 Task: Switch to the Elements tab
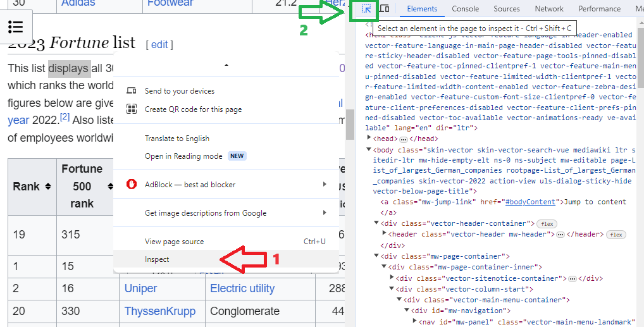pos(422,9)
